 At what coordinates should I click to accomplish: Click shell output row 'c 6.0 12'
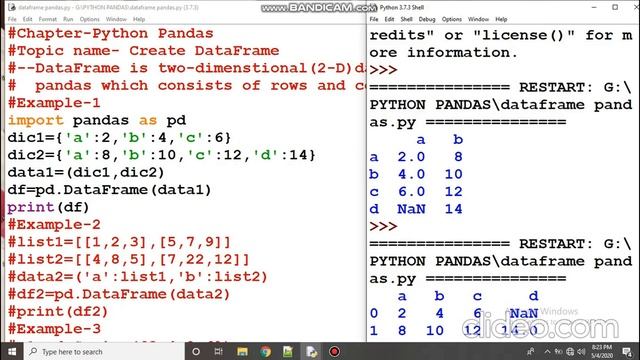click(416, 192)
